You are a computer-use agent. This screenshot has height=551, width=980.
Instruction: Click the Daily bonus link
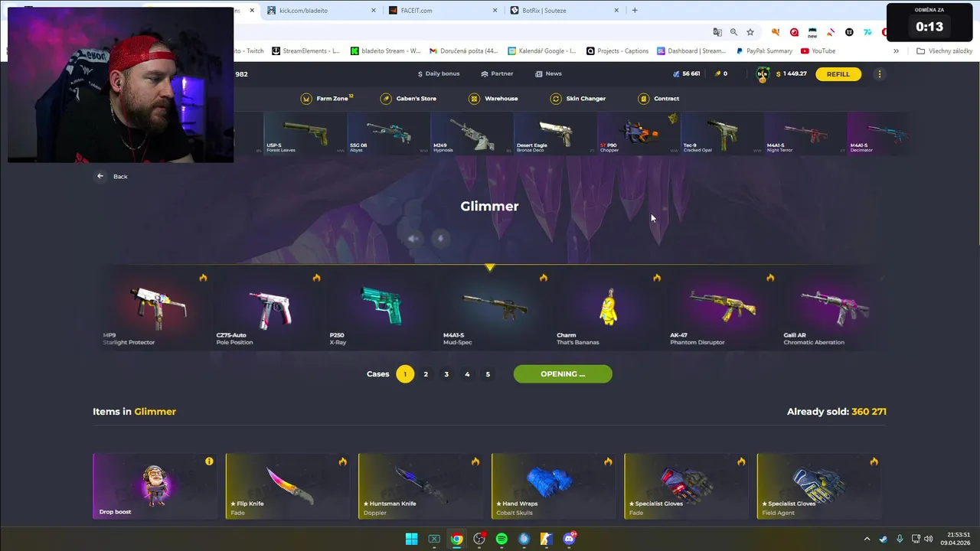(x=439, y=73)
